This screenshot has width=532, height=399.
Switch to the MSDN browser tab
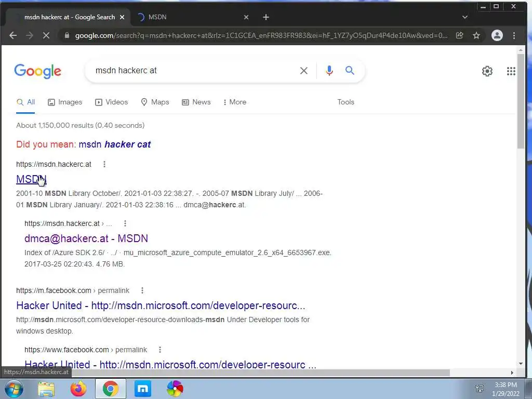click(193, 17)
